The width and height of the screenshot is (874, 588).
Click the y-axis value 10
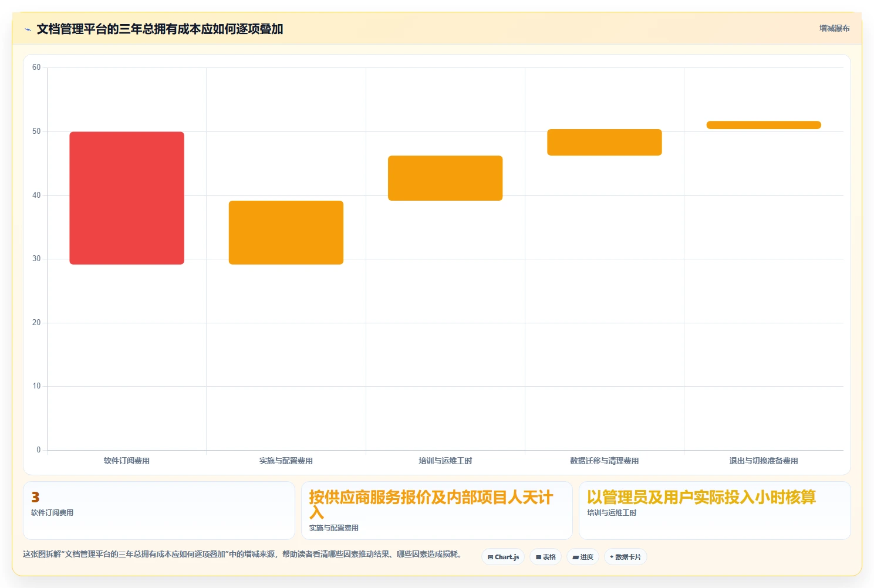[x=36, y=386]
